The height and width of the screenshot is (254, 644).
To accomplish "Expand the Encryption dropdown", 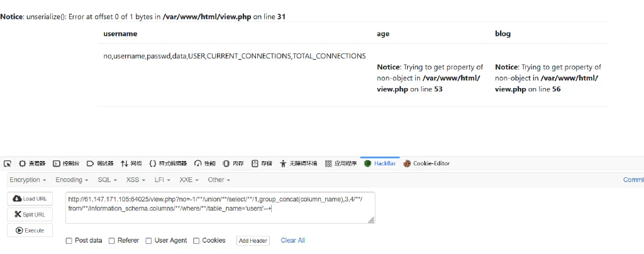I will (28, 180).
